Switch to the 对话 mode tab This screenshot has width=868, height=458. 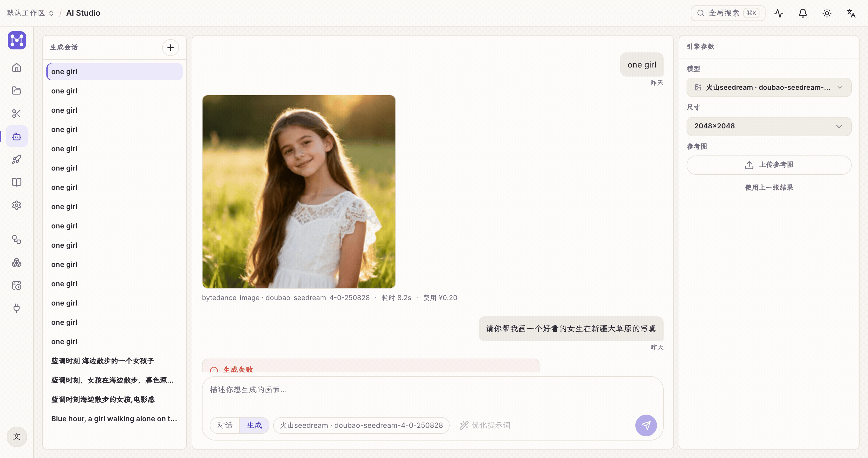pos(225,425)
